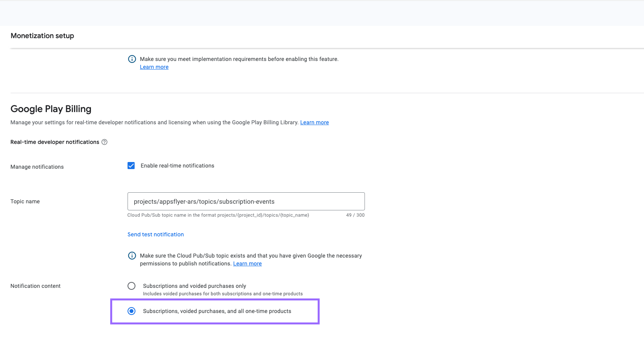Click the Includes voided purchases description text
Screen dimensions: 644x337
pos(222,294)
